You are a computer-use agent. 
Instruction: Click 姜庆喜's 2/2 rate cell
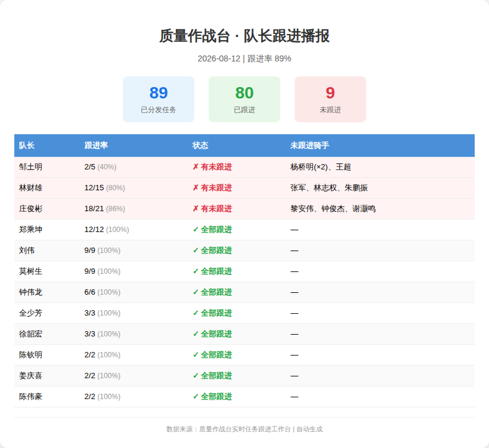[103, 376]
